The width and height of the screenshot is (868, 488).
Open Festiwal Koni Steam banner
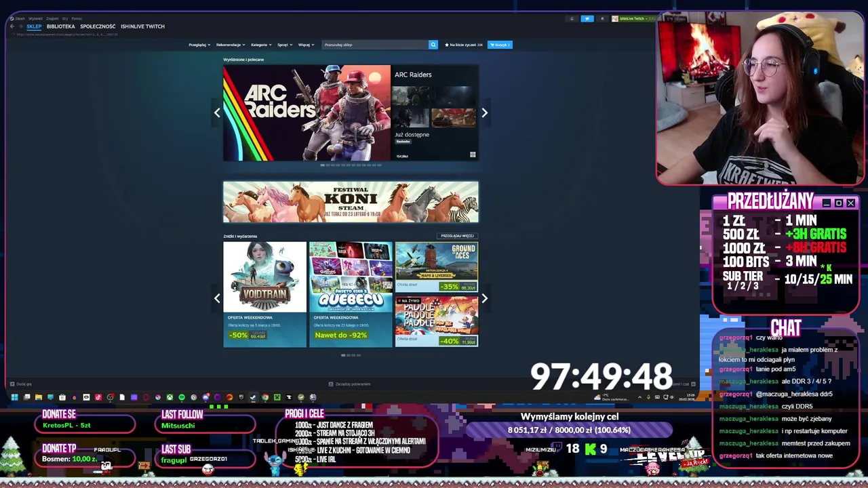[351, 202]
